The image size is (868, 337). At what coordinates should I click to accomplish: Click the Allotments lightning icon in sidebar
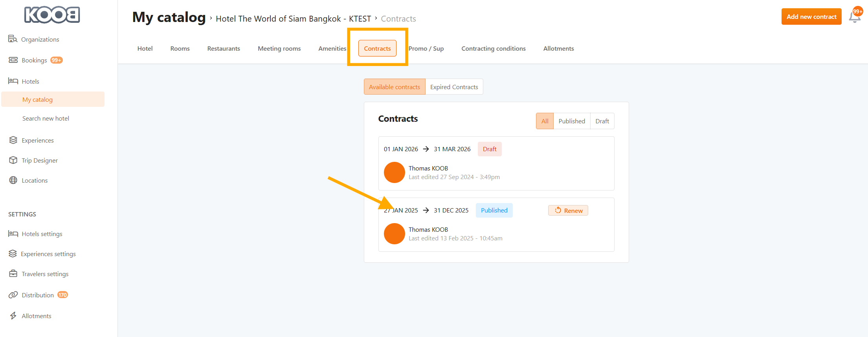coord(13,316)
